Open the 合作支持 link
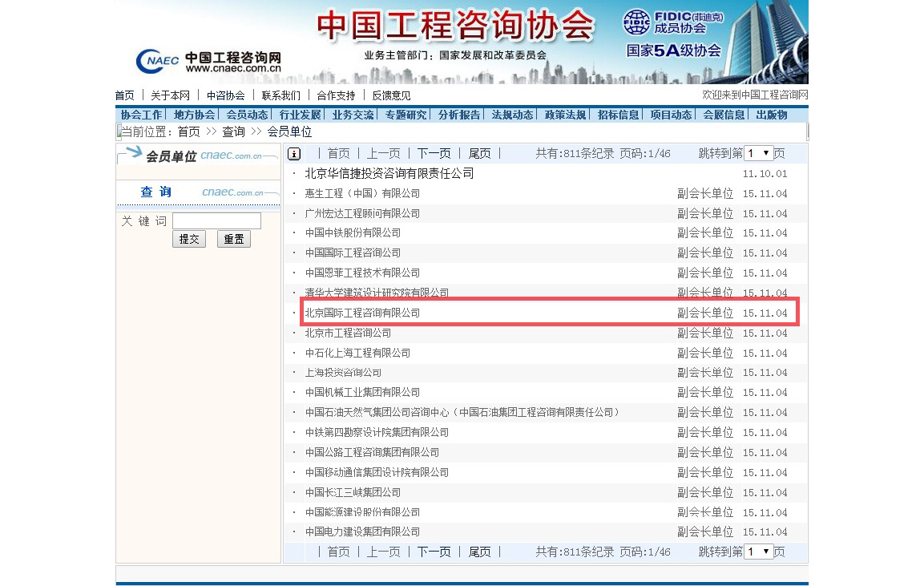 tap(336, 95)
